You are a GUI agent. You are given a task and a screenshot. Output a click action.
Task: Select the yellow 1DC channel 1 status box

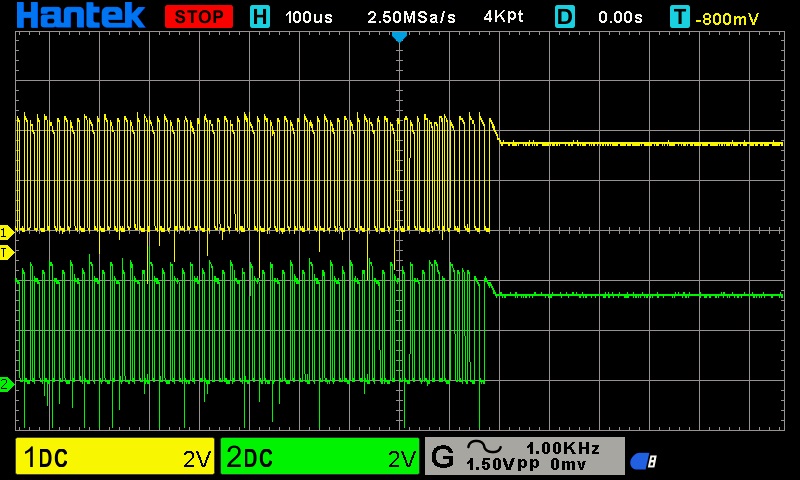[115, 456]
